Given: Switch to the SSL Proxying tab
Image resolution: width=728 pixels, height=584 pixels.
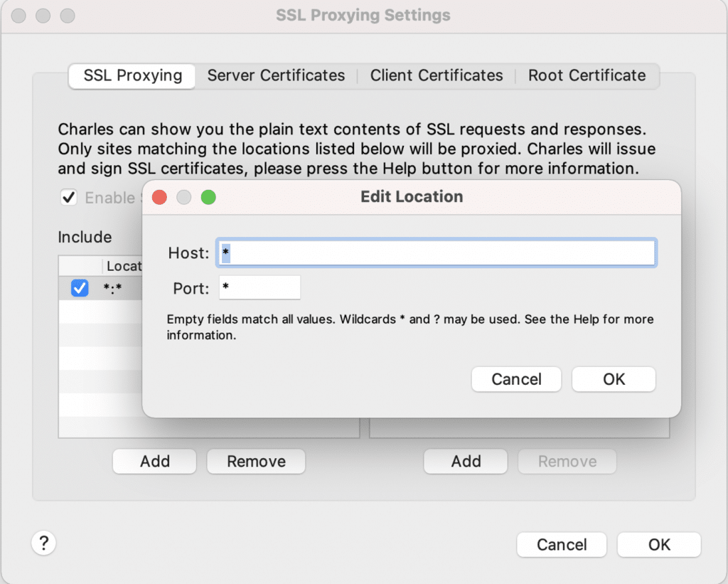Looking at the screenshot, I should pyautogui.click(x=132, y=75).
